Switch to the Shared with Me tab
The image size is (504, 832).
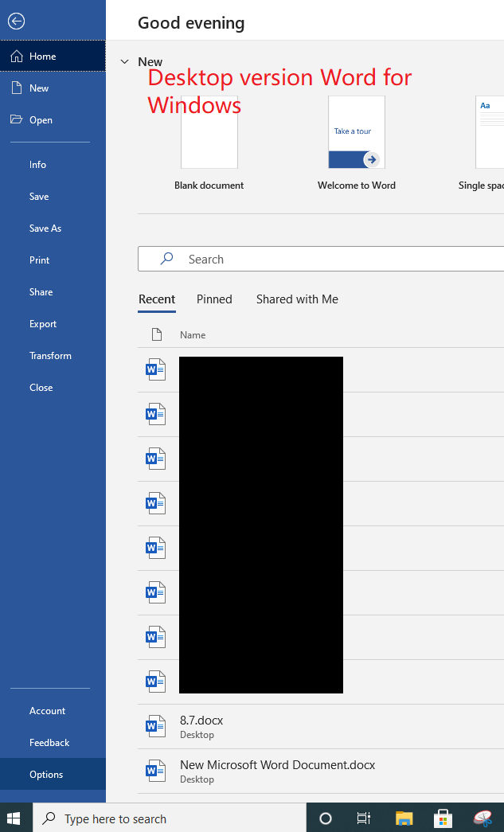pos(297,299)
